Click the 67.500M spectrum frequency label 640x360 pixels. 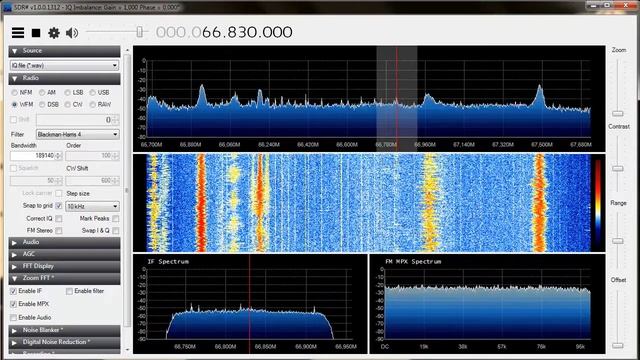[x=542, y=144]
